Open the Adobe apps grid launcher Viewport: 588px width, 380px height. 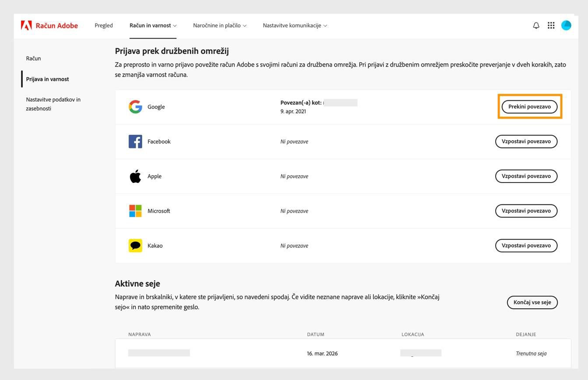point(551,25)
